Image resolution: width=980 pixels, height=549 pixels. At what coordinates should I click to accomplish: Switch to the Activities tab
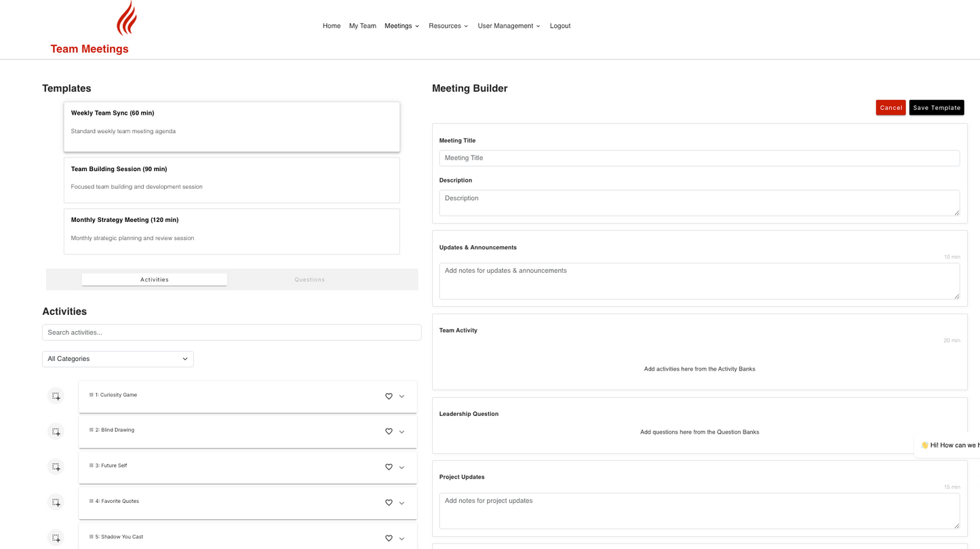[x=155, y=280]
